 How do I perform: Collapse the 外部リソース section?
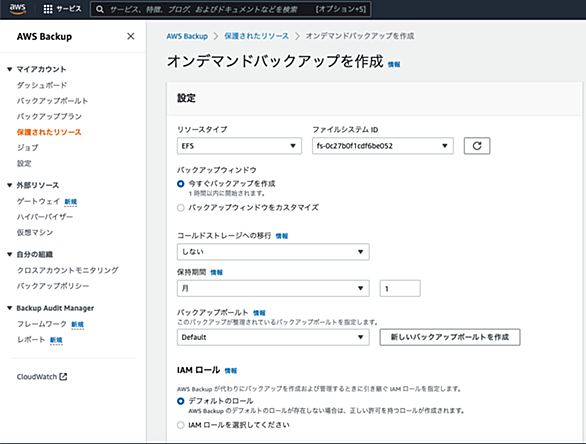(10, 185)
